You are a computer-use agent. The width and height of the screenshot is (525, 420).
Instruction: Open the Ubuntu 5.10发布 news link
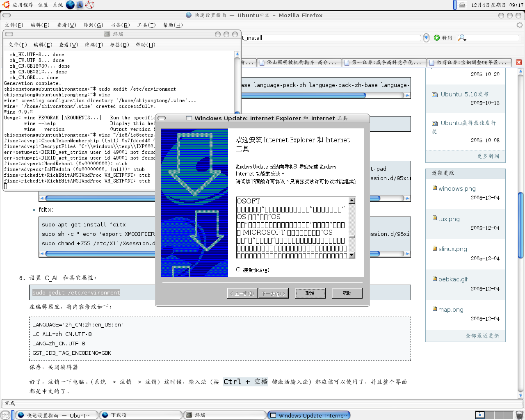[x=465, y=94]
